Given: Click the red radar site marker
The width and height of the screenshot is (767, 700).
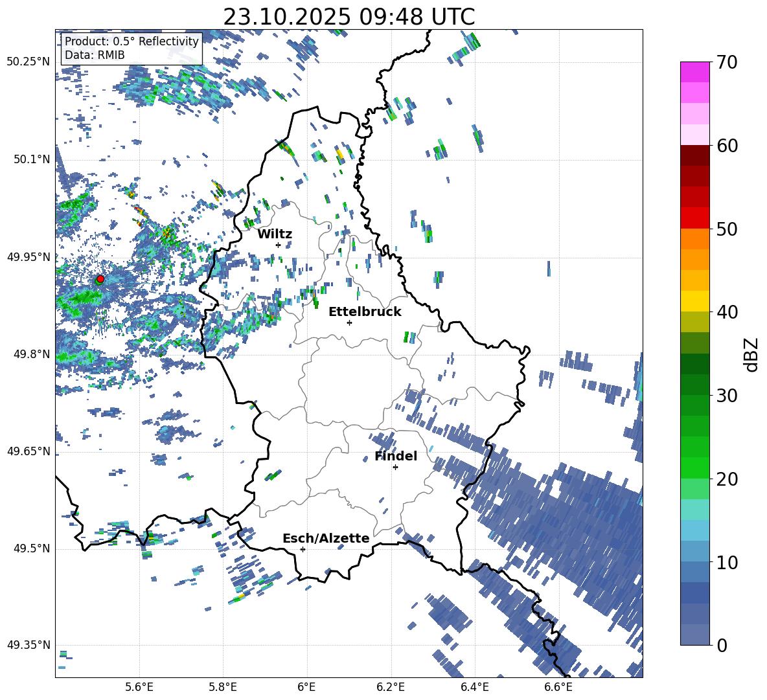Looking at the screenshot, I should (100, 278).
